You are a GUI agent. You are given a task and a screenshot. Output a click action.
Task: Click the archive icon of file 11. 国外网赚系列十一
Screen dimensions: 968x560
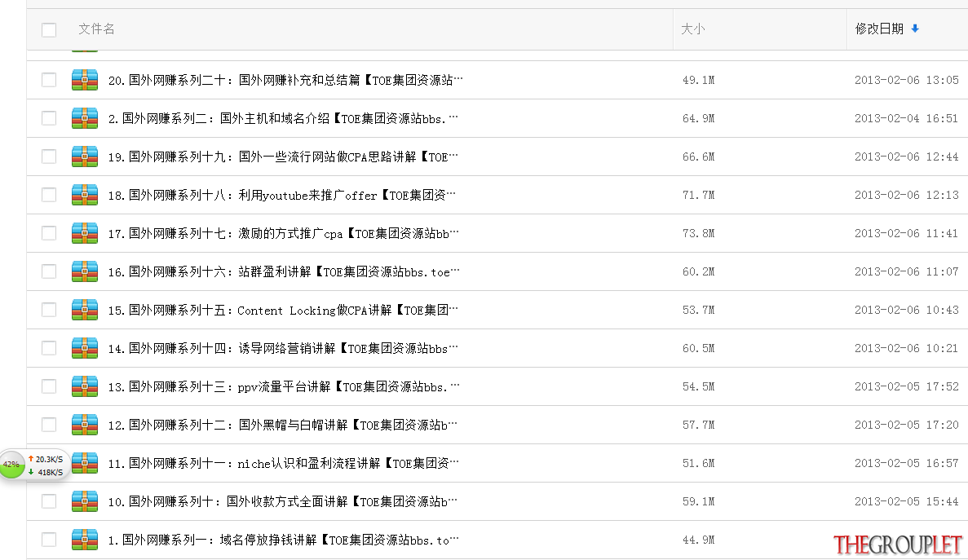(x=85, y=462)
